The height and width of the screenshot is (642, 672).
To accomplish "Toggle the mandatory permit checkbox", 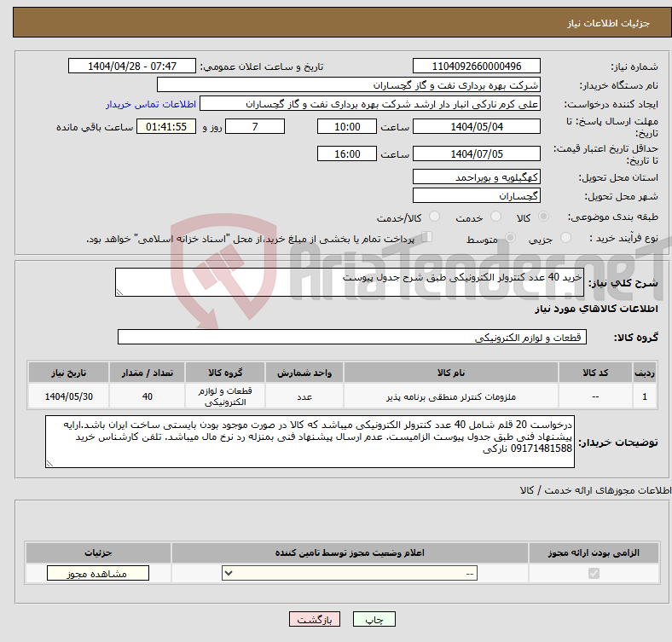I will 594,574.
